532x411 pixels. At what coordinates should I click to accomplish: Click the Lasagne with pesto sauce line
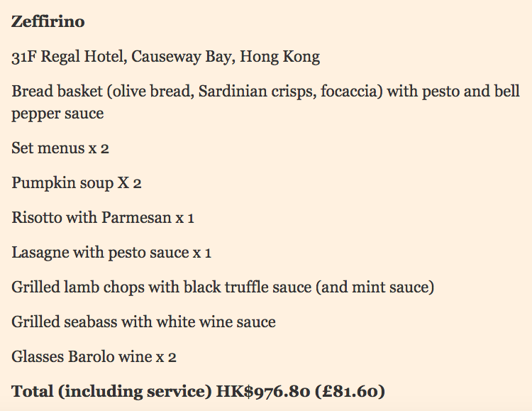(x=111, y=253)
